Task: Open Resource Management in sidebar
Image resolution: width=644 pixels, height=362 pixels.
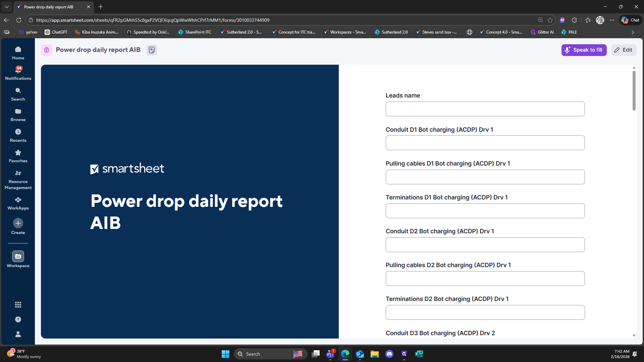Action: 18,179
